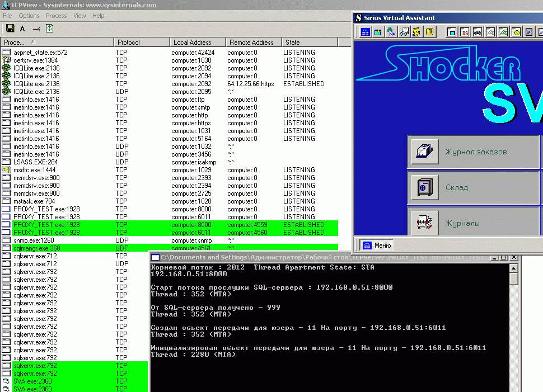The width and height of the screenshot is (543, 392).
Task: Click the Склад safe icon tile
Action: (x=424, y=187)
